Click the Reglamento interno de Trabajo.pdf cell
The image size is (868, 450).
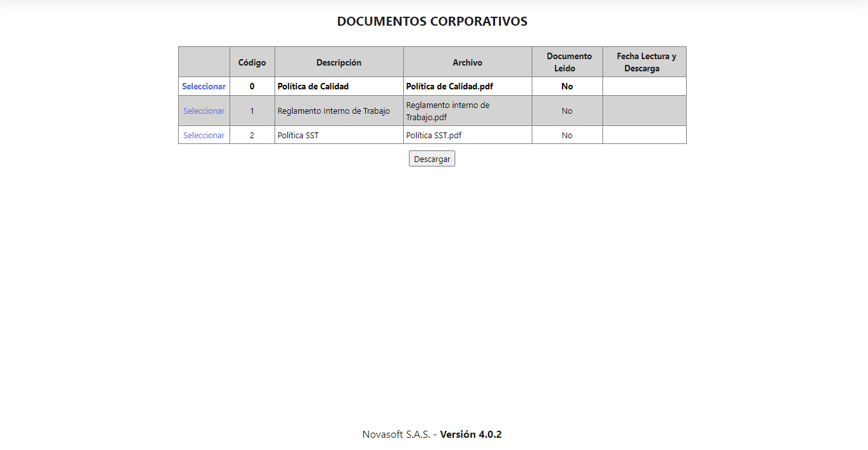[467, 111]
